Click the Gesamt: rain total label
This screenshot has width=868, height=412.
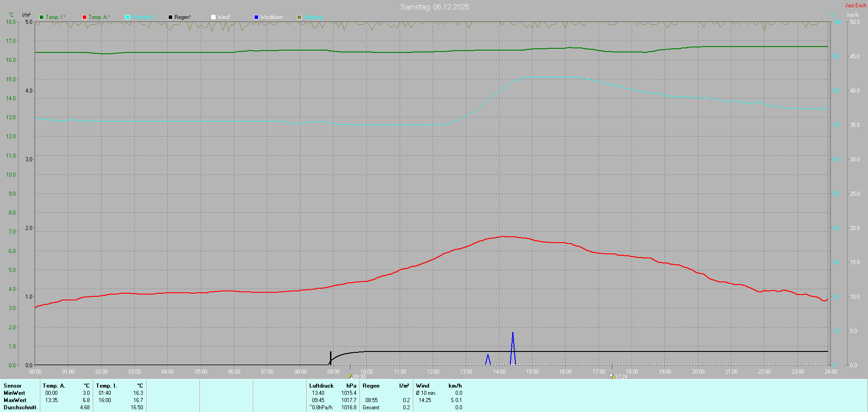pos(372,407)
